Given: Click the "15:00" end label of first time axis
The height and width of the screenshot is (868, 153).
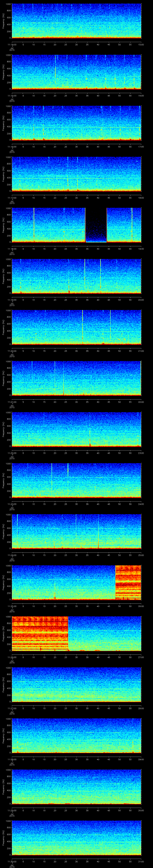Looking at the screenshot, I should click(141, 44).
